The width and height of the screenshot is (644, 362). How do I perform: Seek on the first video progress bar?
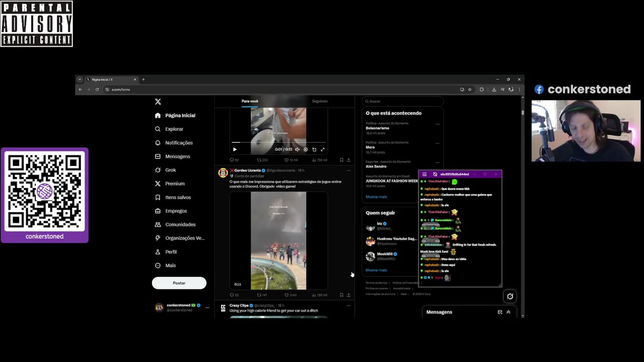tap(278, 143)
